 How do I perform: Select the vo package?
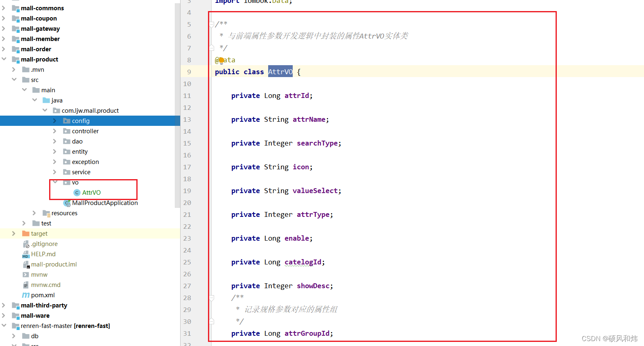(x=75, y=182)
